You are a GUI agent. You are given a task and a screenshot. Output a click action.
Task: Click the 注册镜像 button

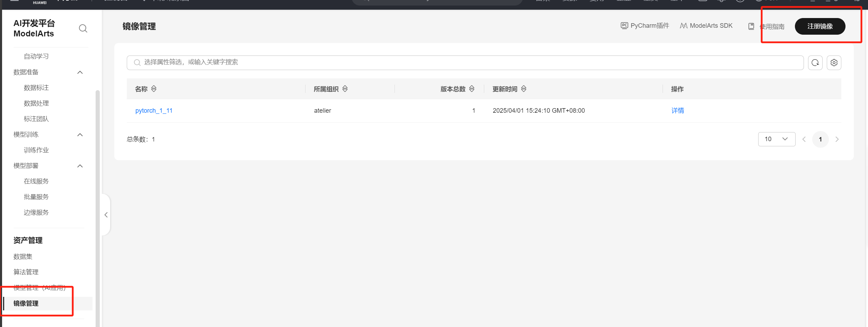point(820,26)
